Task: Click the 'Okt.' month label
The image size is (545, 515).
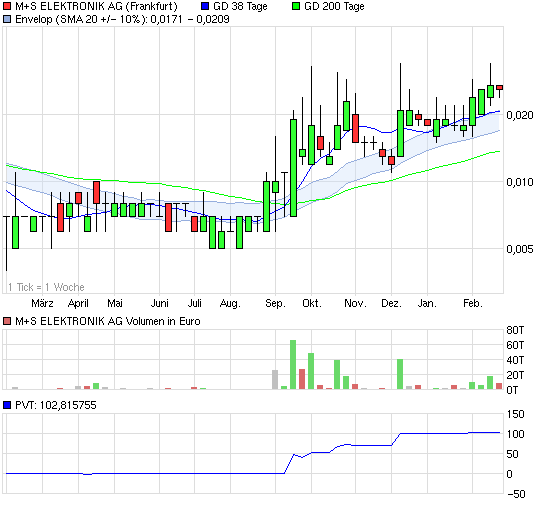Action: (312, 303)
